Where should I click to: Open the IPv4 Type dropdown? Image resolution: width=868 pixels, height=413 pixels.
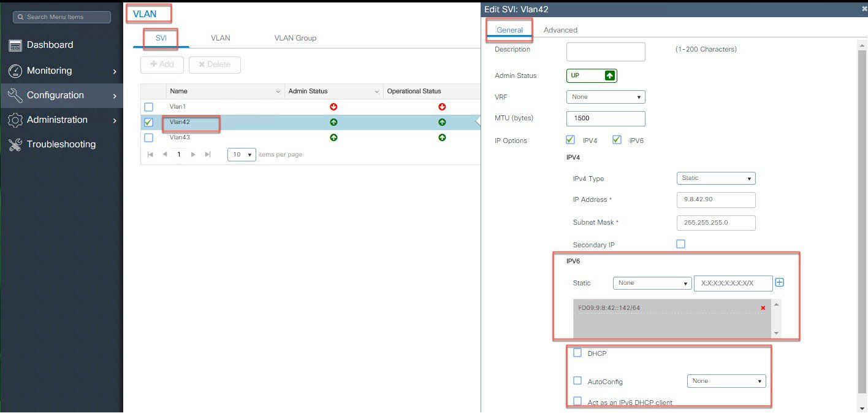click(716, 178)
